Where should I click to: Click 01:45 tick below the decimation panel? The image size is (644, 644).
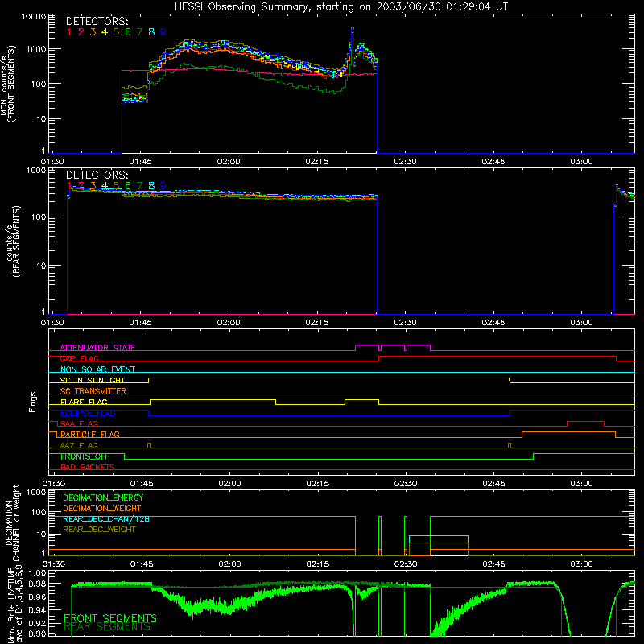(x=142, y=564)
